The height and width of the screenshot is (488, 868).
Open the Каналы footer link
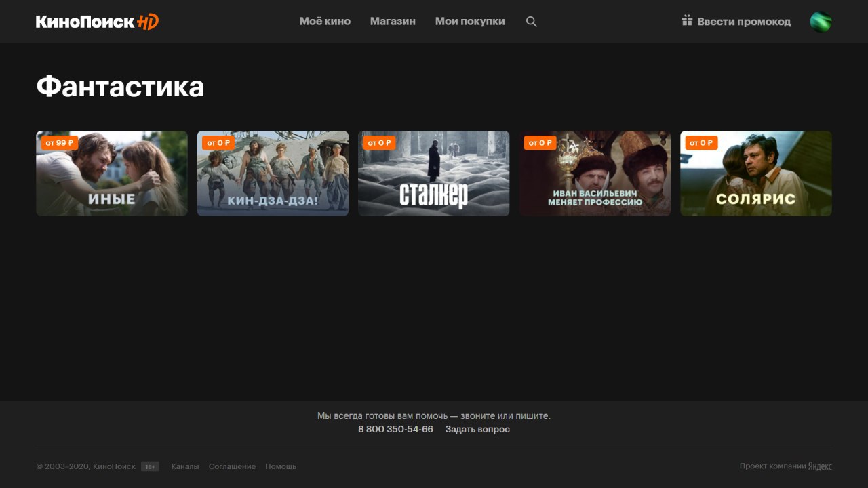(x=185, y=466)
